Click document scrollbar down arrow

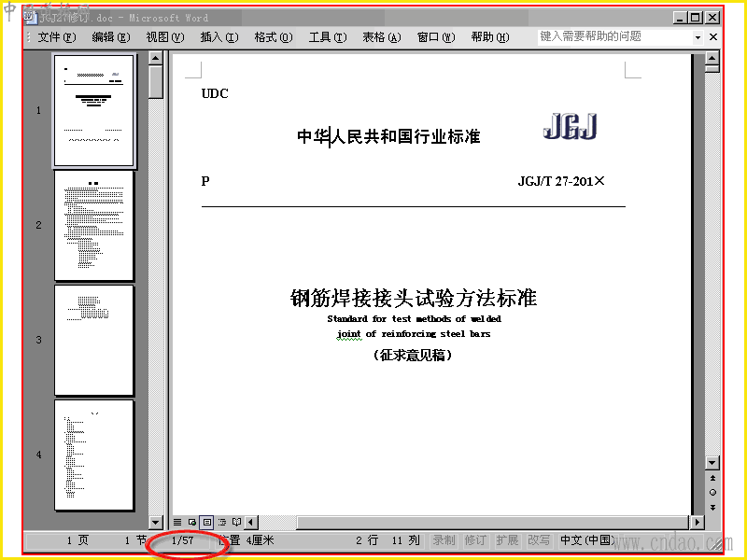point(712,462)
